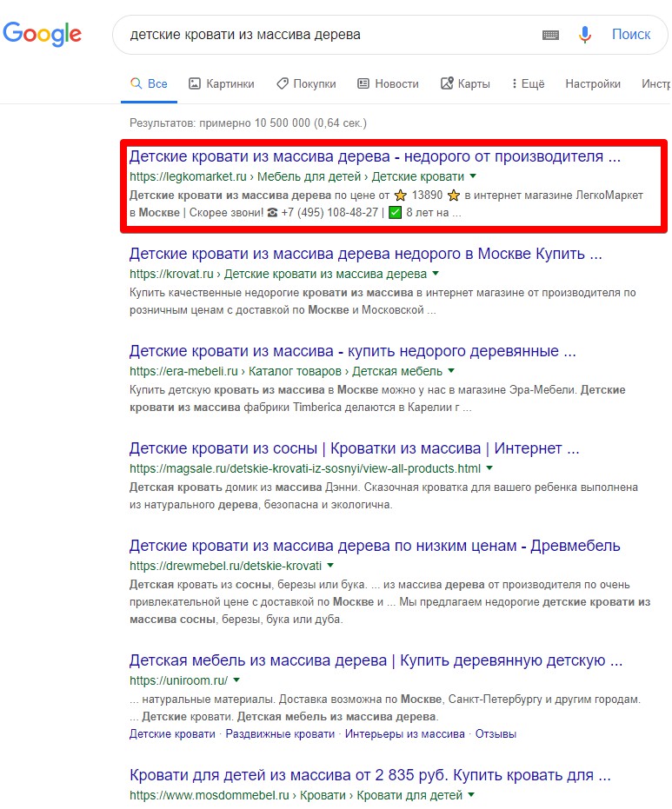Click the Картинки tab image icon
The height and width of the screenshot is (809, 672).
tap(194, 83)
